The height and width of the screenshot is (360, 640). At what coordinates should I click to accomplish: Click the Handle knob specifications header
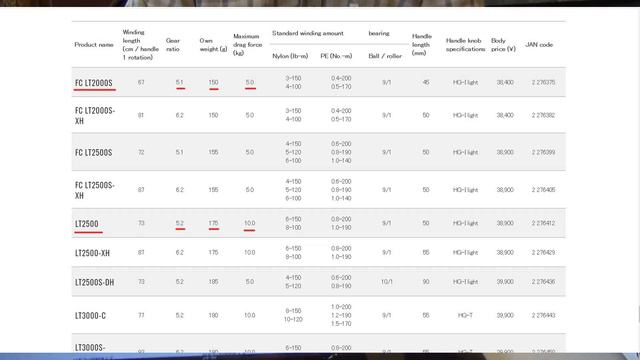click(465, 44)
